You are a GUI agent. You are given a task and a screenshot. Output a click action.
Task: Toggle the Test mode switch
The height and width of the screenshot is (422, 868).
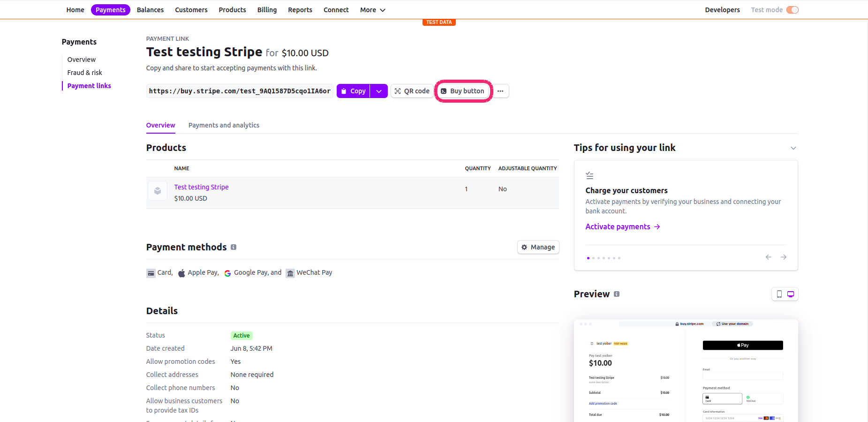(793, 10)
